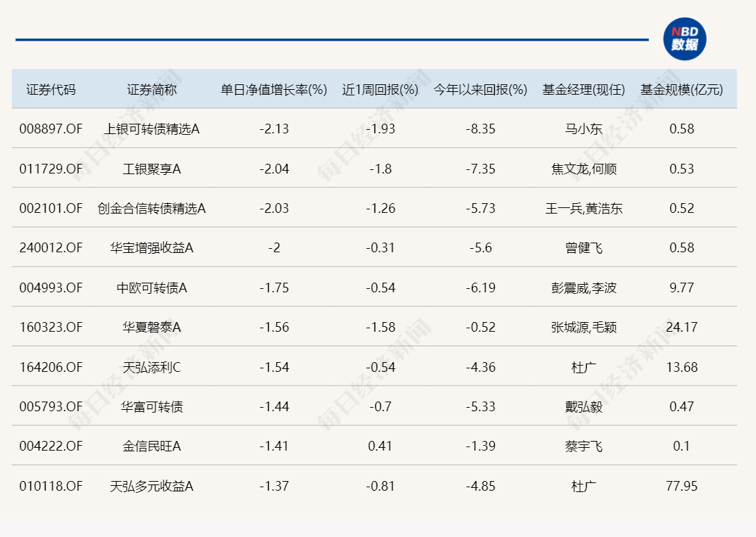Viewport: 756px width, 537px height.
Task: Click the NBD数据 logo badge
Action: (x=685, y=39)
